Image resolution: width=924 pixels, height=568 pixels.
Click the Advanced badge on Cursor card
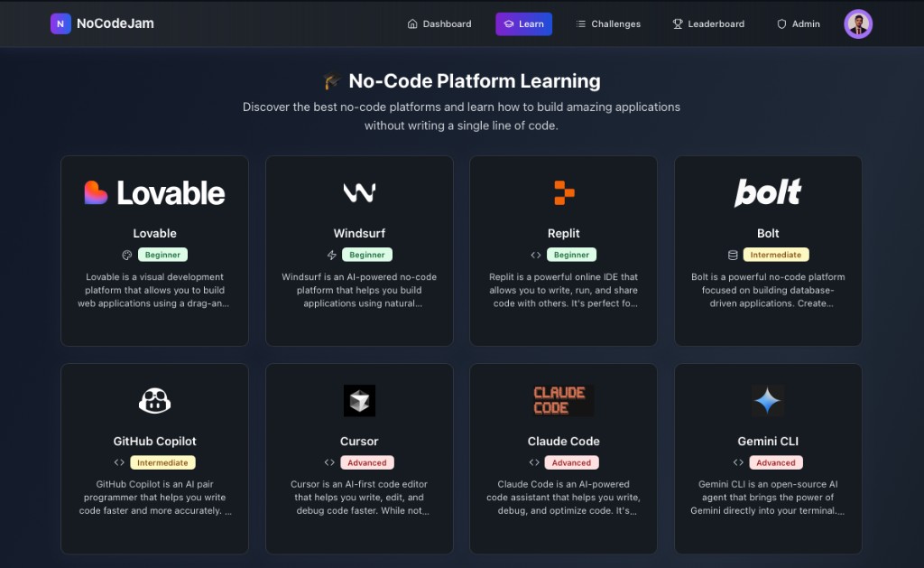click(x=366, y=463)
